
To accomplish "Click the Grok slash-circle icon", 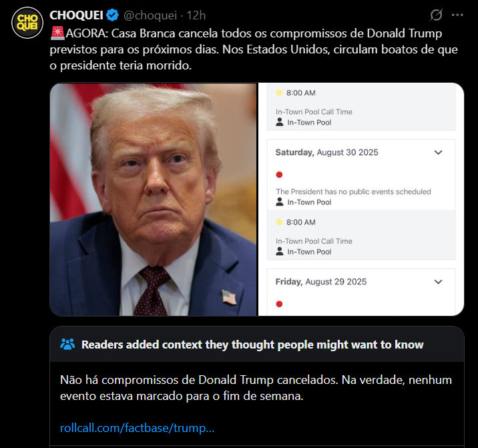I will coord(436,15).
